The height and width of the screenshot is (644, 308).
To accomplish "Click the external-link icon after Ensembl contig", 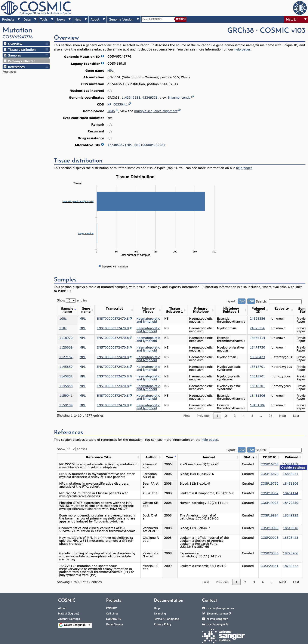I will (x=192, y=97).
